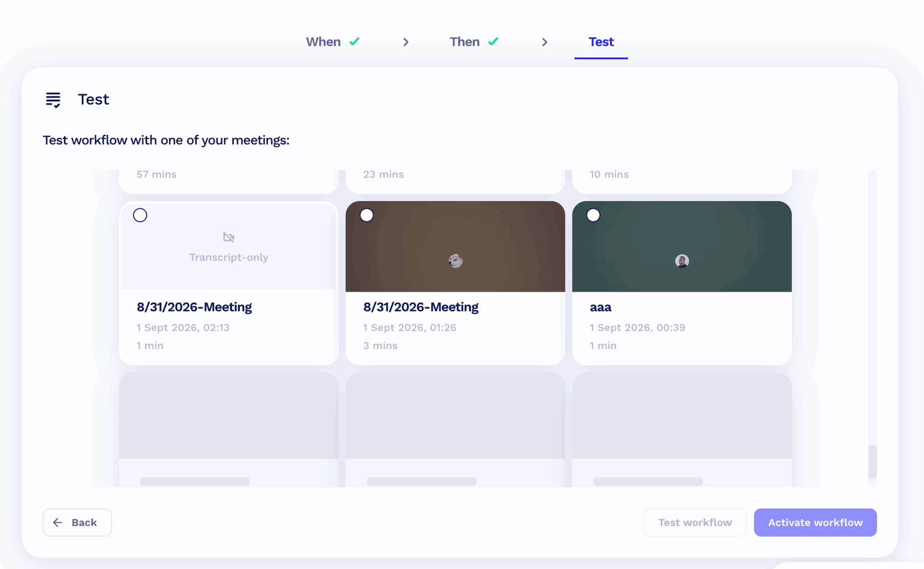The height and width of the screenshot is (569, 924).
Task: Click the 57 mins duration text
Action: [156, 174]
